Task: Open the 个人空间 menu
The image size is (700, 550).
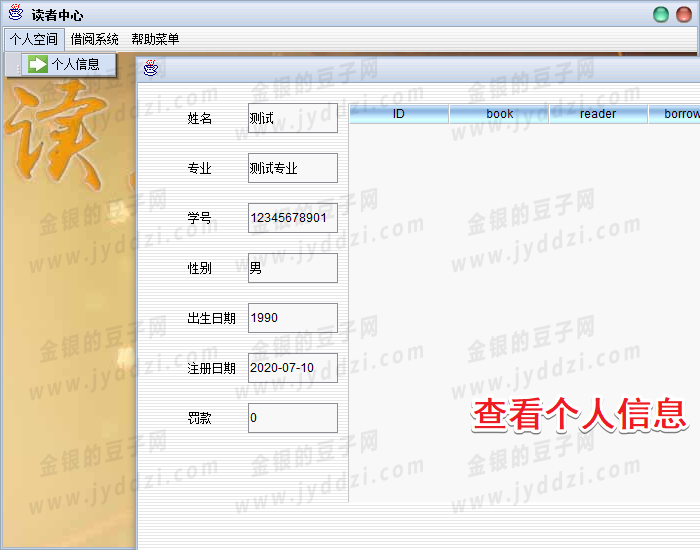Action: point(34,39)
